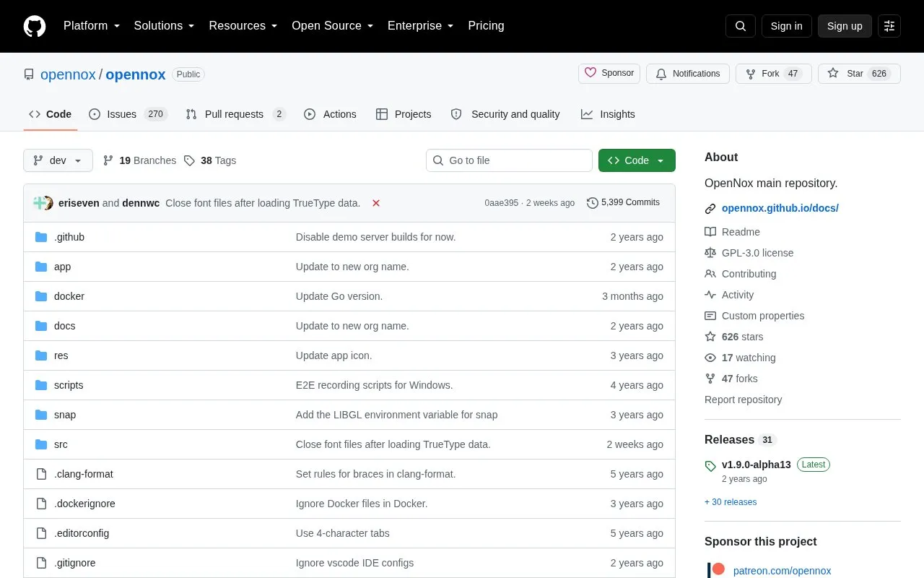Open the 38 Tags link
This screenshot has width=924, height=578.
point(210,160)
